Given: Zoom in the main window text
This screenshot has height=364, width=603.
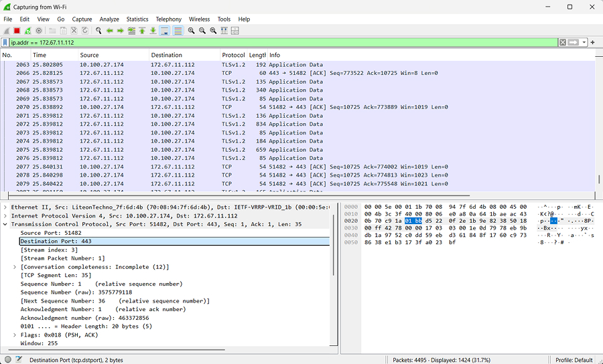Looking at the screenshot, I should point(191,31).
